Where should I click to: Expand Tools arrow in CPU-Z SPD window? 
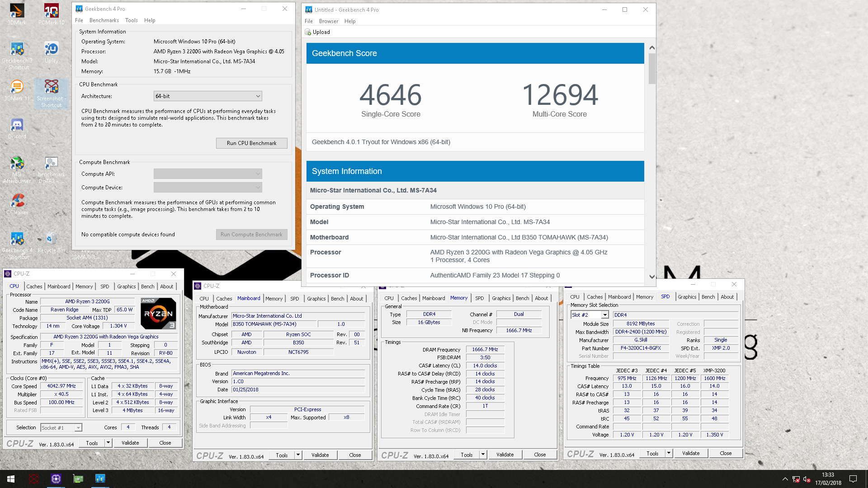point(669,453)
